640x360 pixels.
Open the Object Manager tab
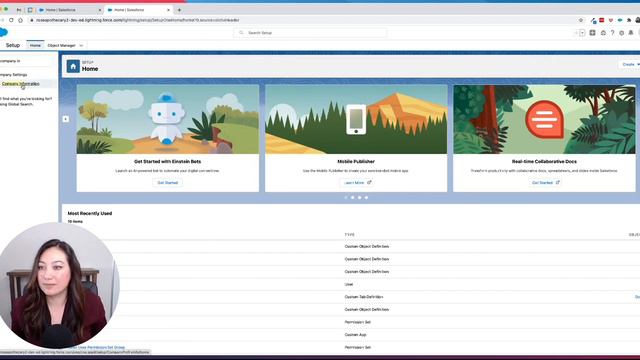[61, 45]
